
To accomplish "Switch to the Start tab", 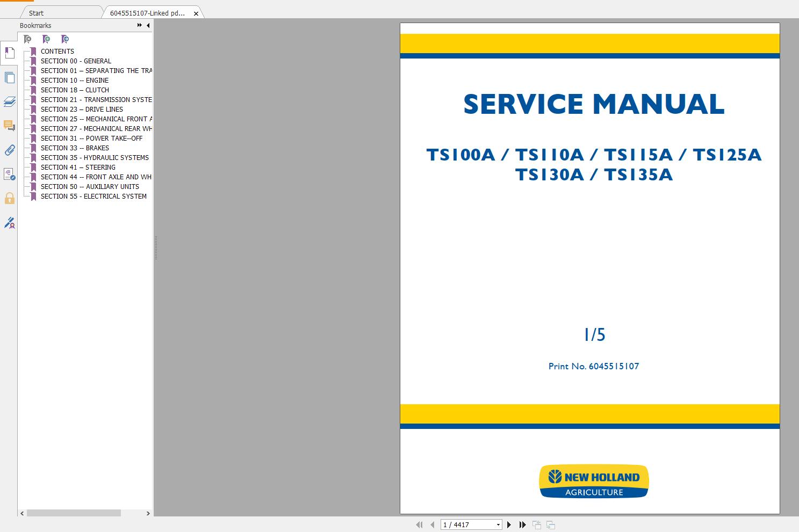I will (37, 13).
